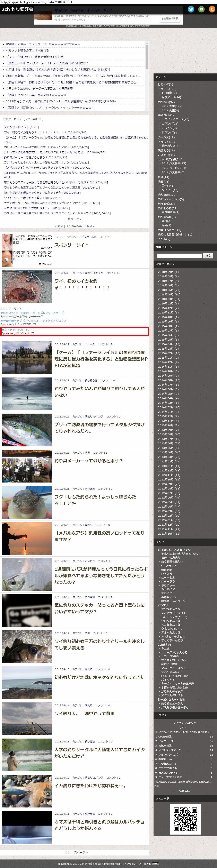Open the orange RSS feed icon
The image size is (217, 868).
212,9
